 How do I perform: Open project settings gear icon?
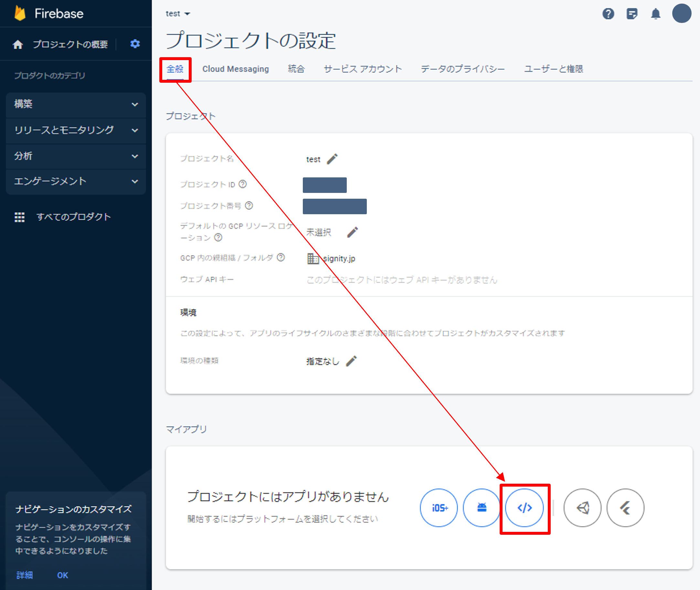[x=135, y=44]
